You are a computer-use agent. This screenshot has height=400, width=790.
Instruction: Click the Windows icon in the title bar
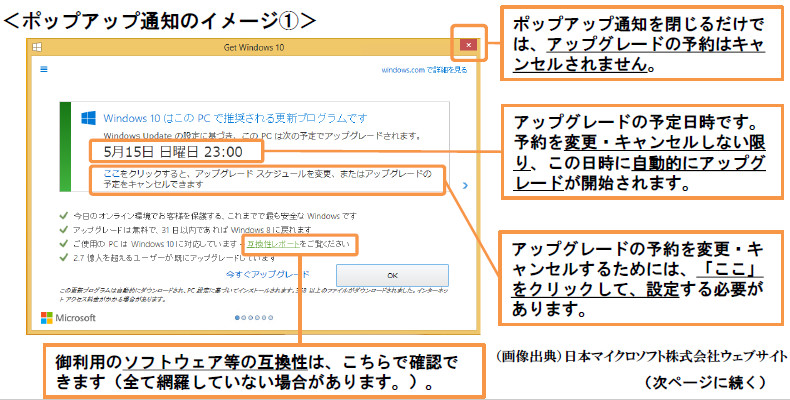(x=37, y=47)
